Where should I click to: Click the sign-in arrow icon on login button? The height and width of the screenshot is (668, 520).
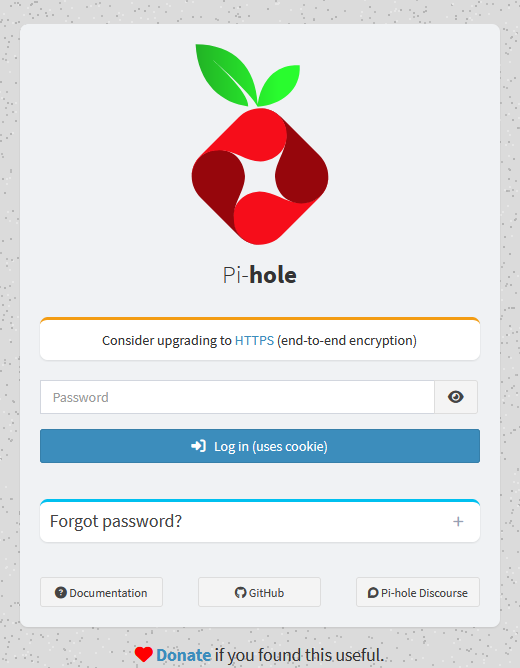pos(198,446)
